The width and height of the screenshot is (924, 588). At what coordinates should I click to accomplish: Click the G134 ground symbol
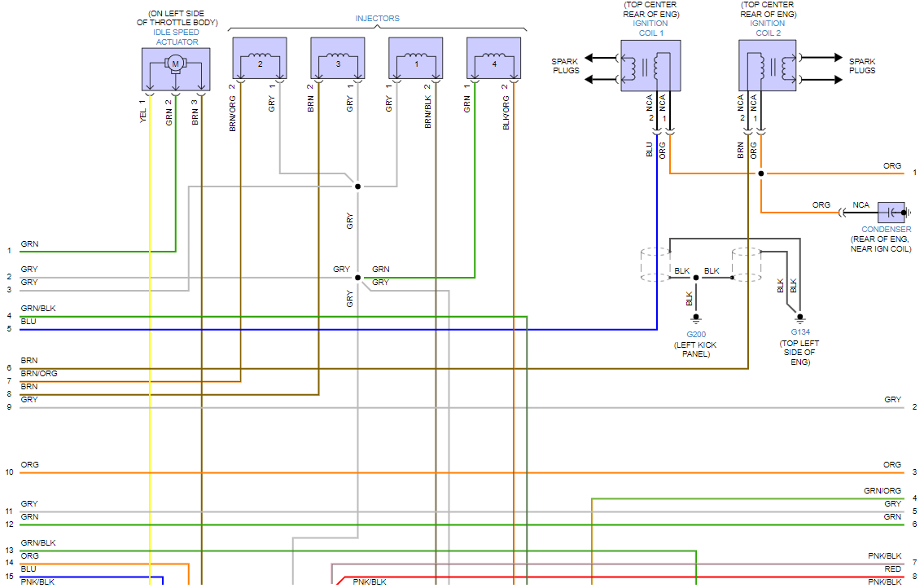(799, 318)
